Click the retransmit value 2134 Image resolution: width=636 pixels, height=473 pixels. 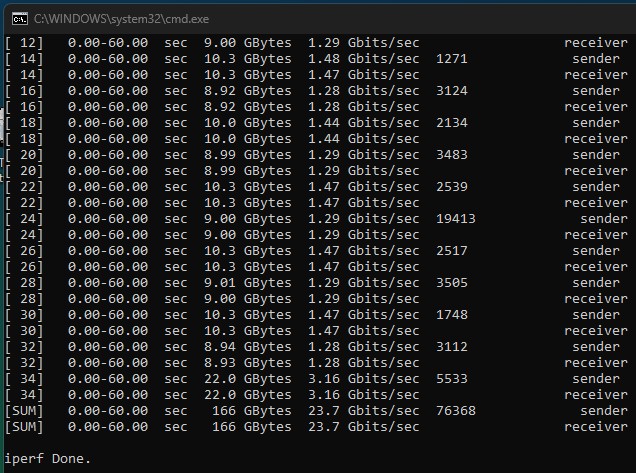[452, 123]
